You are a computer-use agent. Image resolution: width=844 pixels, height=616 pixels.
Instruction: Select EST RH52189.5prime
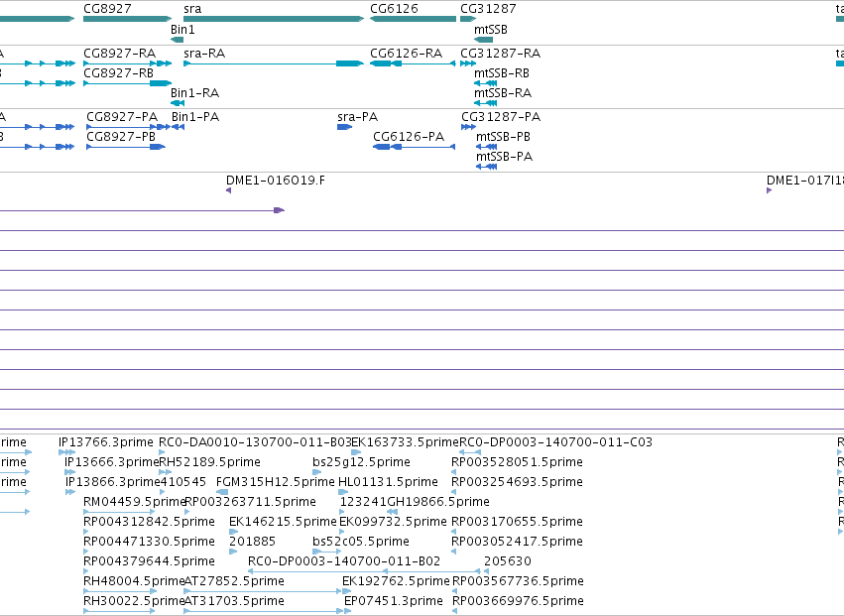166,472
